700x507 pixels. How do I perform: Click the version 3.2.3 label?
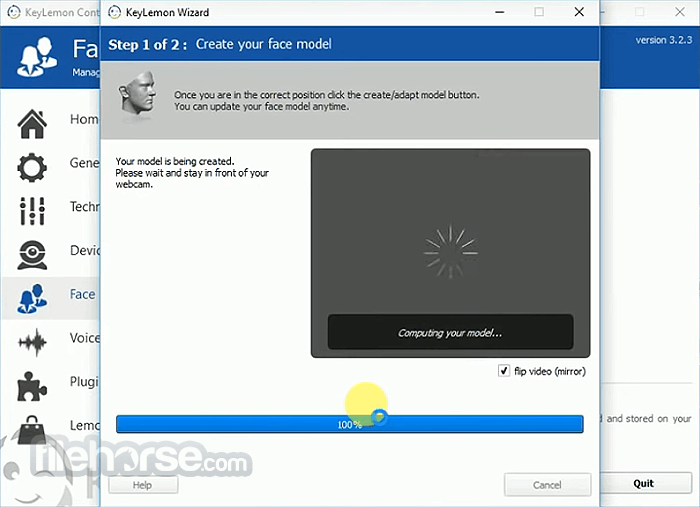tap(664, 40)
